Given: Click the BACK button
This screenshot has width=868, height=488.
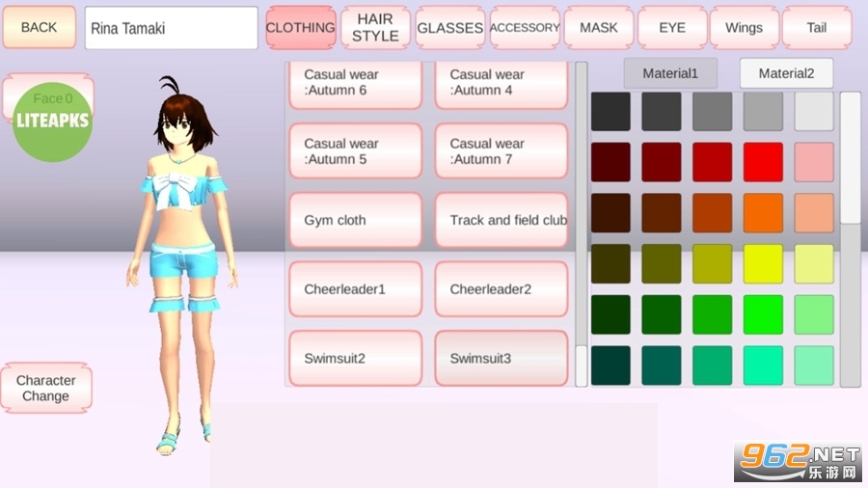Looking at the screenshot, I should pyautogui.click(x=39, y=27).
